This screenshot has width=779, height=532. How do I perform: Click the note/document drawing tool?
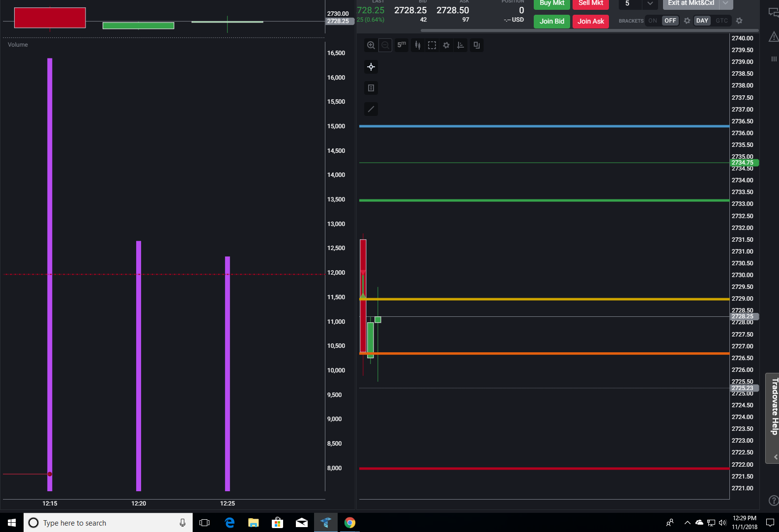pos(371,88)
